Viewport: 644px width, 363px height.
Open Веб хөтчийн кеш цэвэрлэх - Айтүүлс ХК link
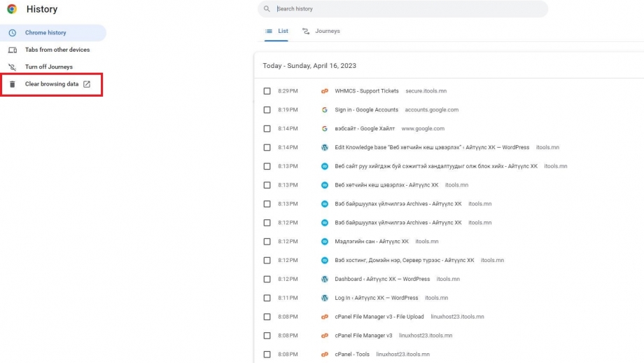click(x=386, y=185)
